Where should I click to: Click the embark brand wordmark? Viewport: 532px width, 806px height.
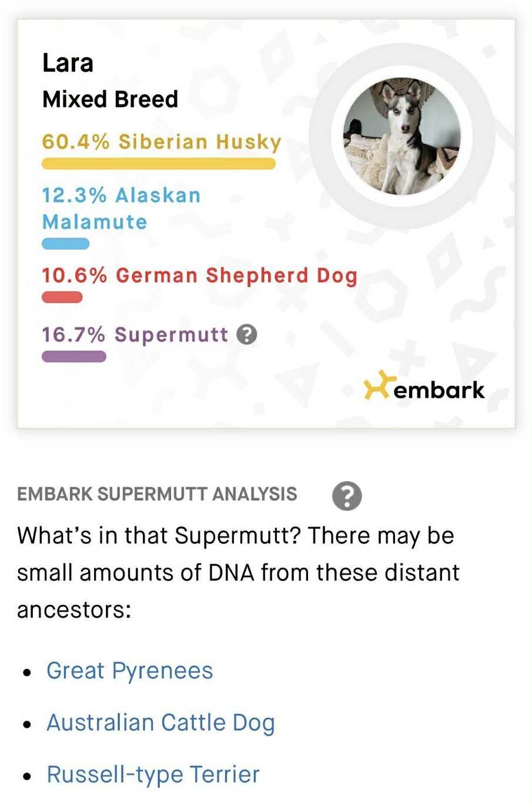click(x=439, y=389)
